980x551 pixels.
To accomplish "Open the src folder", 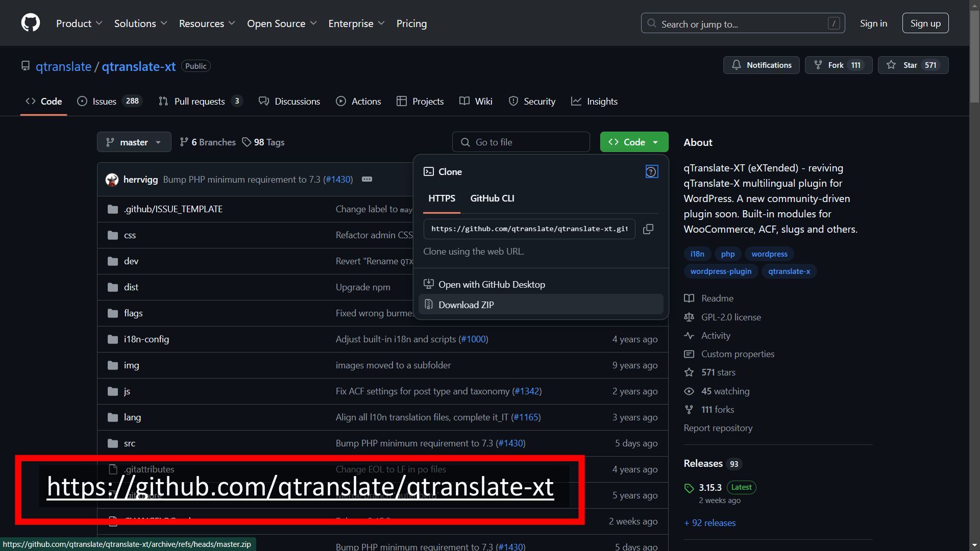I will pos(130,443).
